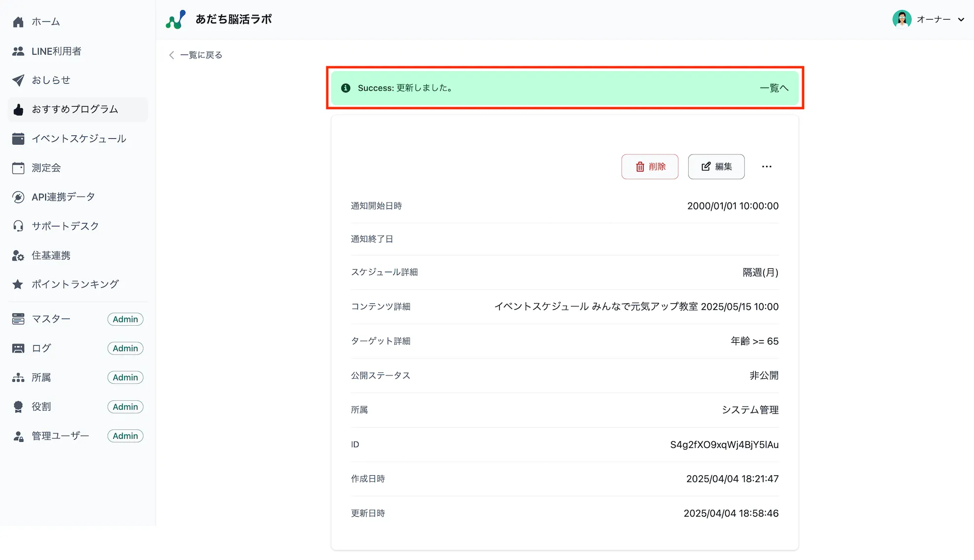Open the 管理ユーザー admin section
The width and height of the screenshot is (974, 560).
[60, 435]
